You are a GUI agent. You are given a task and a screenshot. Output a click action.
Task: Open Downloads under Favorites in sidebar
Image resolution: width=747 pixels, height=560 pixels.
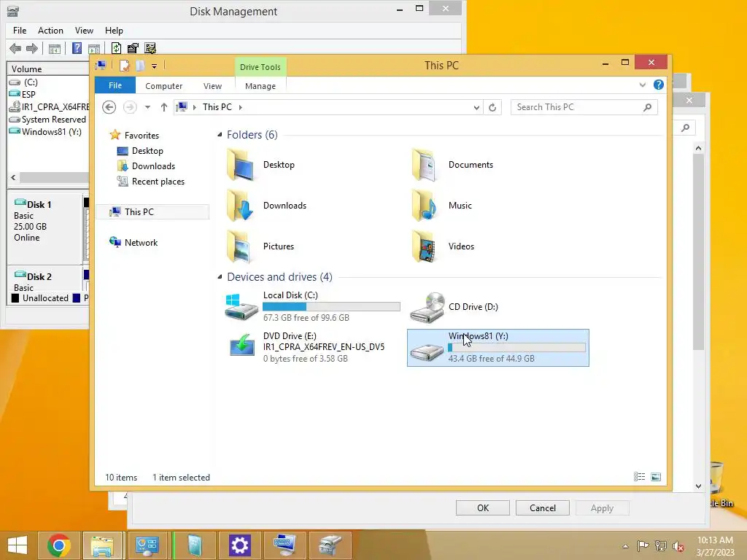coord(153,166)
